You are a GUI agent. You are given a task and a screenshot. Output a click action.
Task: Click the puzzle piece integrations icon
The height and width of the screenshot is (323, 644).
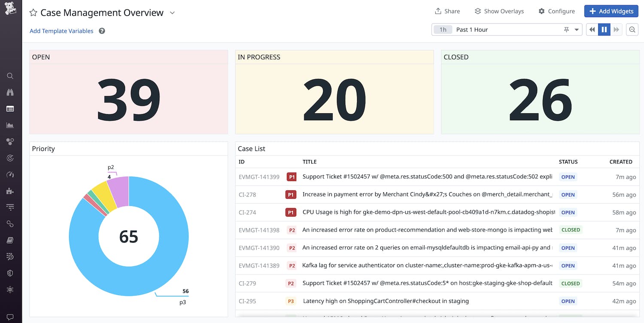pyautogui.click(x=10, y=191)
